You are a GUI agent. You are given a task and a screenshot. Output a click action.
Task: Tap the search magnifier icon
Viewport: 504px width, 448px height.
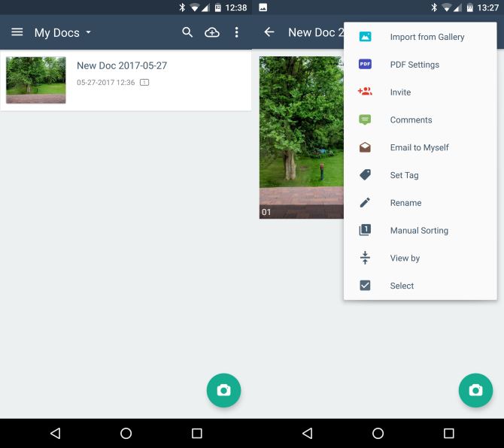click(x=187, y=32)
